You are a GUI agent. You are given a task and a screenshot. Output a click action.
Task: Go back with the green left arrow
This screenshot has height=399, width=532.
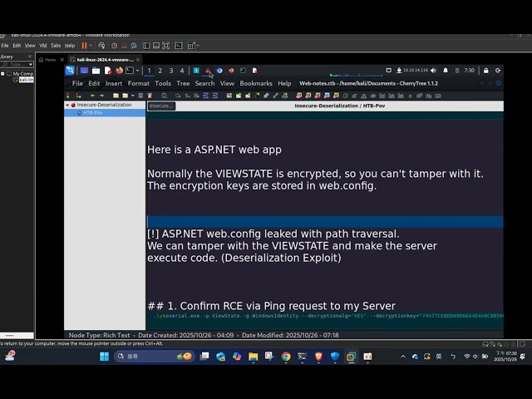[x=92, y=96]
